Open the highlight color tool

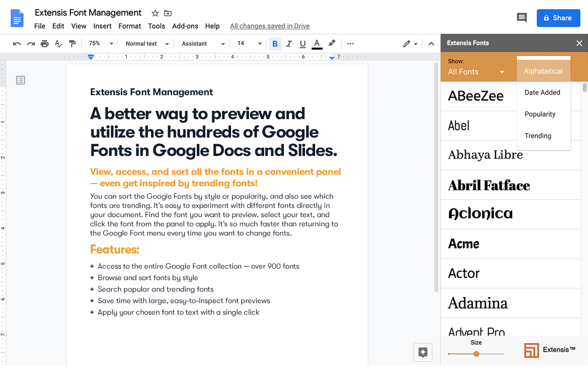tap(332, 44)
